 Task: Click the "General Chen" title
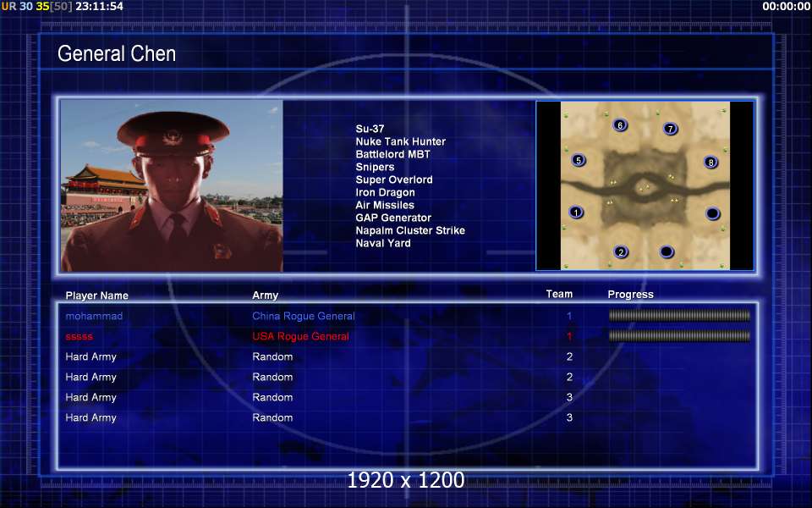pos(117,53)
